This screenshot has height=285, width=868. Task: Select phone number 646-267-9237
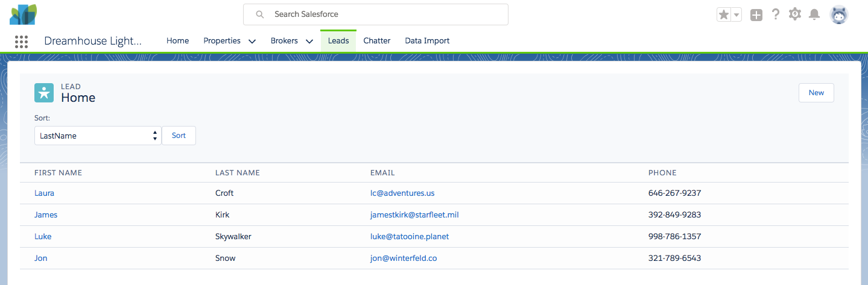click(x=674, y=193)
